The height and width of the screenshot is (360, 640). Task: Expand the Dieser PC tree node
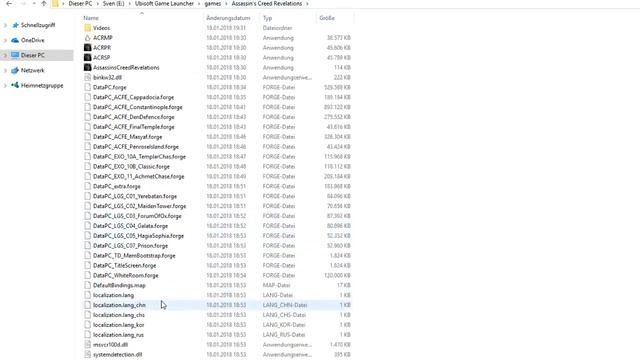(5, 56)
